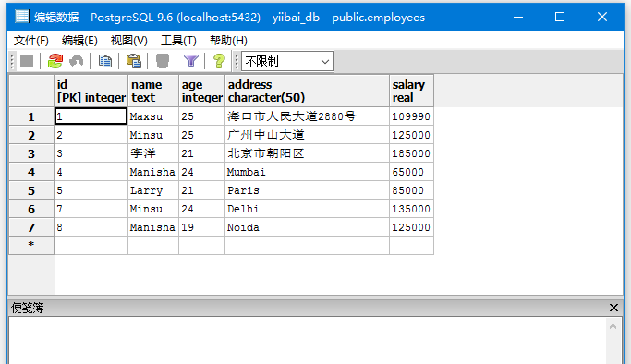The width and height of the screenshot is (631, 364).
Task: Click the Maxsu name cell
Action: coord(153,116)
